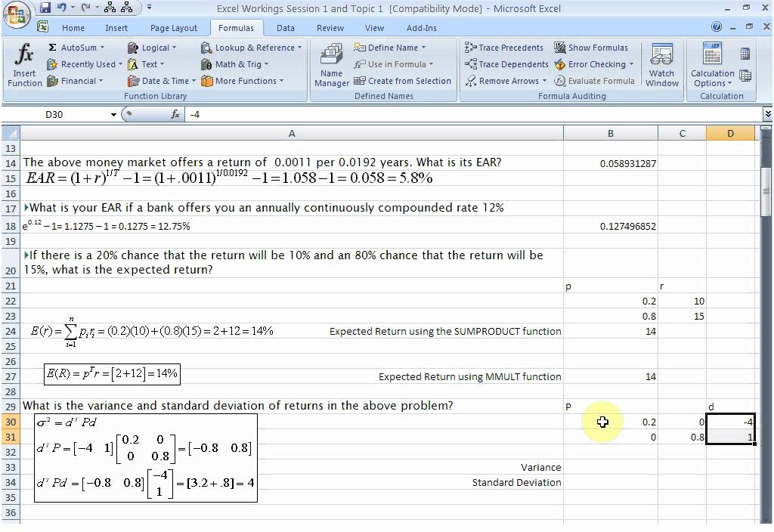
Task: Open the Watch Window
Action: pos(662,65)
